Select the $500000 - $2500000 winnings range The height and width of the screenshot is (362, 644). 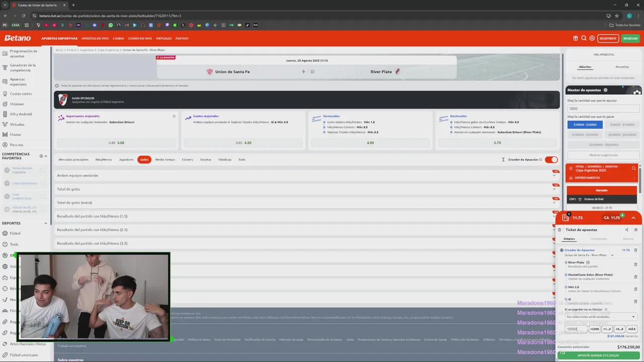click(x=622, y=135)
